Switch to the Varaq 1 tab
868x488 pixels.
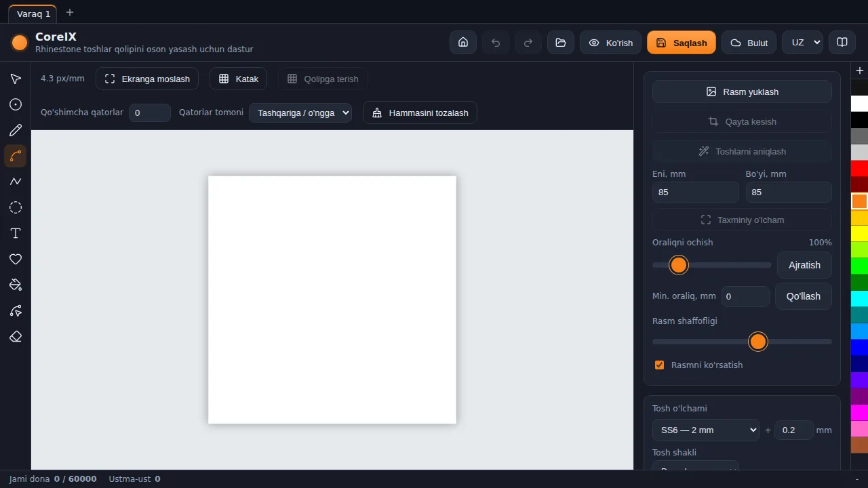[x=33, y=13]
